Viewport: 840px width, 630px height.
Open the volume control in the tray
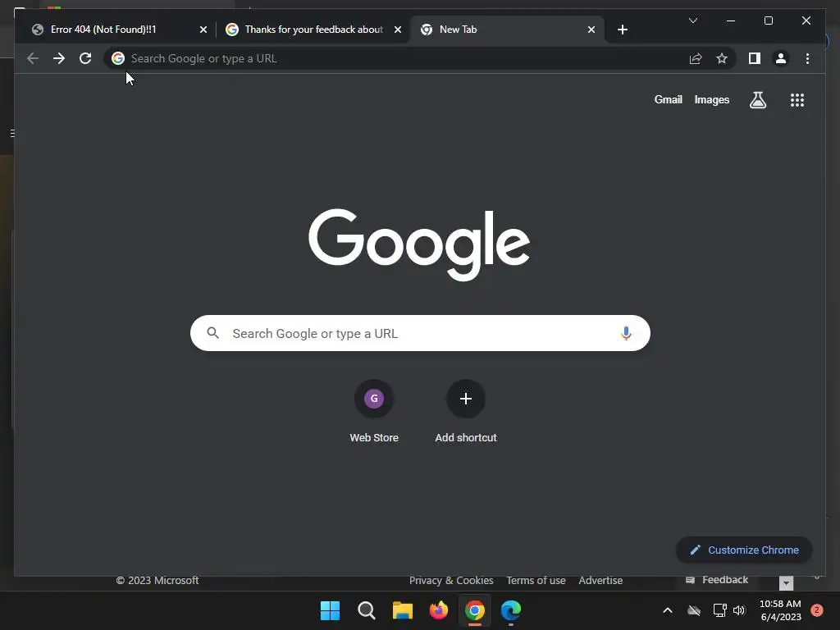(739, 610)
